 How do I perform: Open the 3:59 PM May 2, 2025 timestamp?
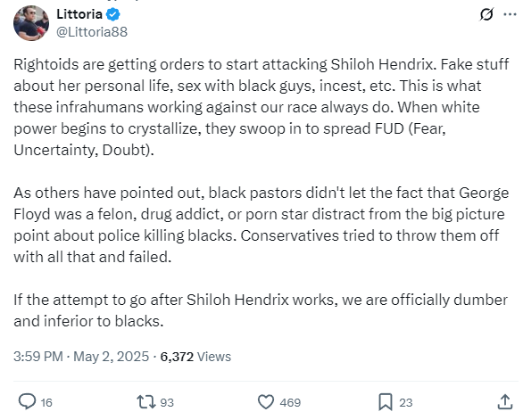point(81,357)
